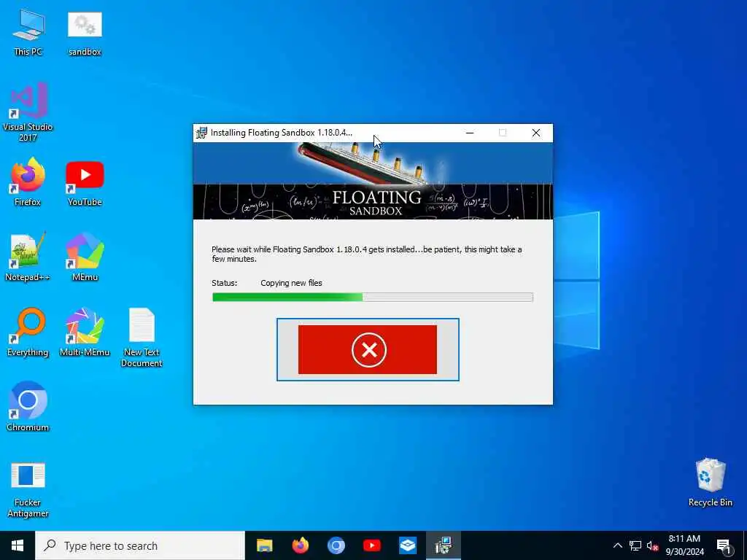Viewport: 747px width, 560px height.
Task: Open the network status tray icon
Action: click(635, 545)
